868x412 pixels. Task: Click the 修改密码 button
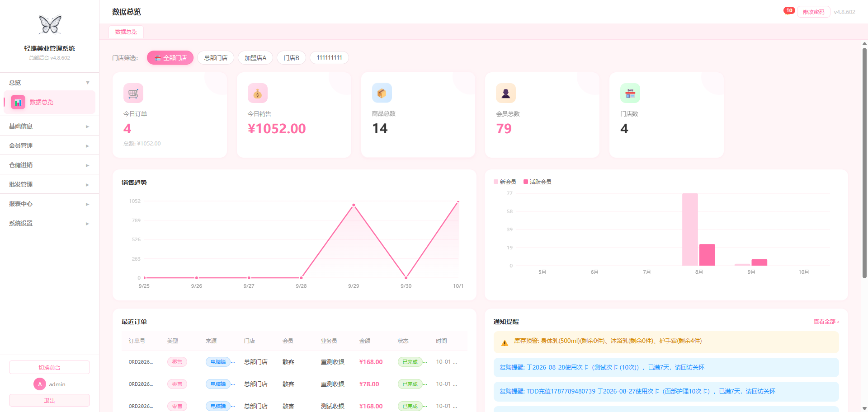pyautogui.click(x=814, y=12)
